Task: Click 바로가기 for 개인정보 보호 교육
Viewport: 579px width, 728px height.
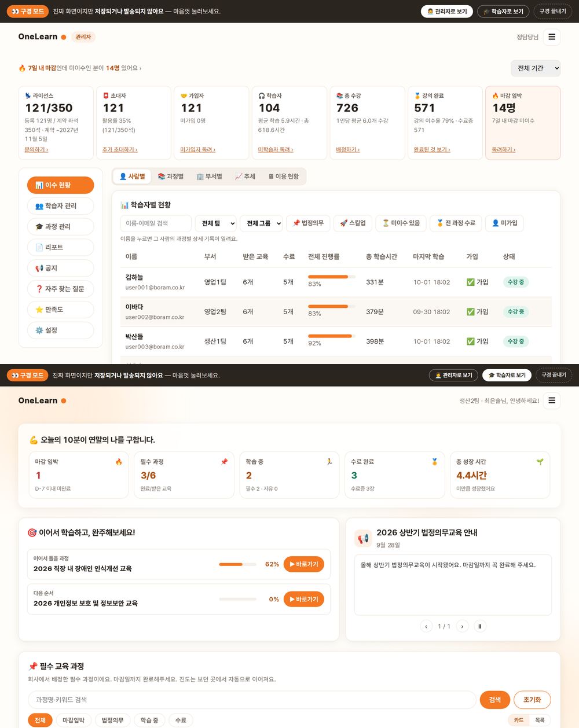Action: [x=303, y=600]
